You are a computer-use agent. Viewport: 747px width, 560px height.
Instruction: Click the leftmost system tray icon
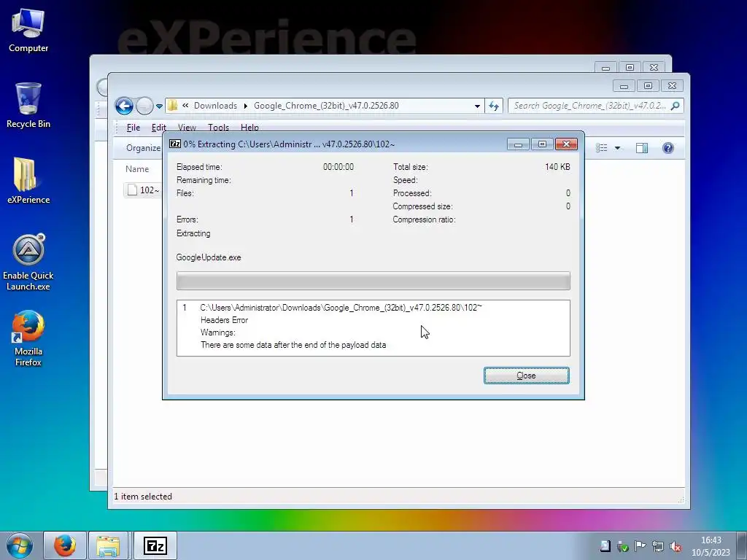605,546
